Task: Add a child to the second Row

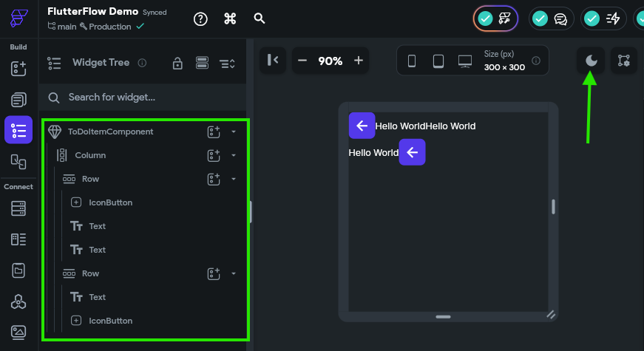Action: tap(214, 273)
